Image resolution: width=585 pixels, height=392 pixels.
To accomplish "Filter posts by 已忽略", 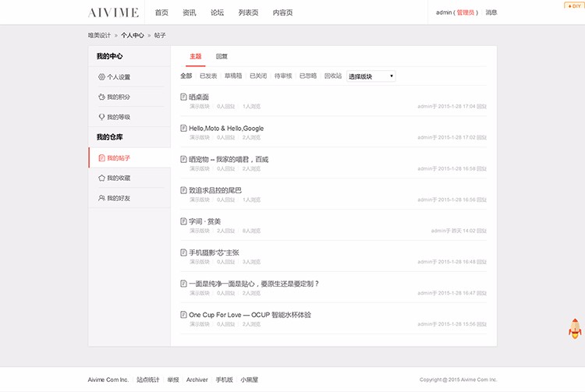I will coord(308,76).
